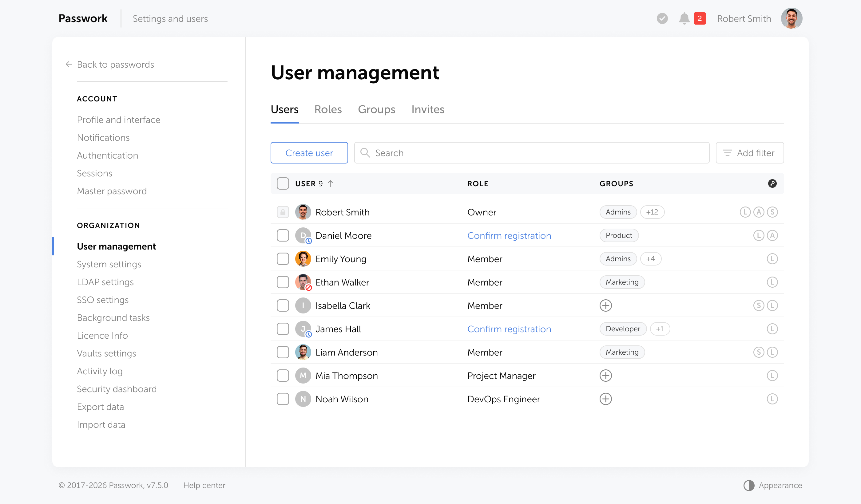Open the Add filter dropdown

click(x=750, y=153)
